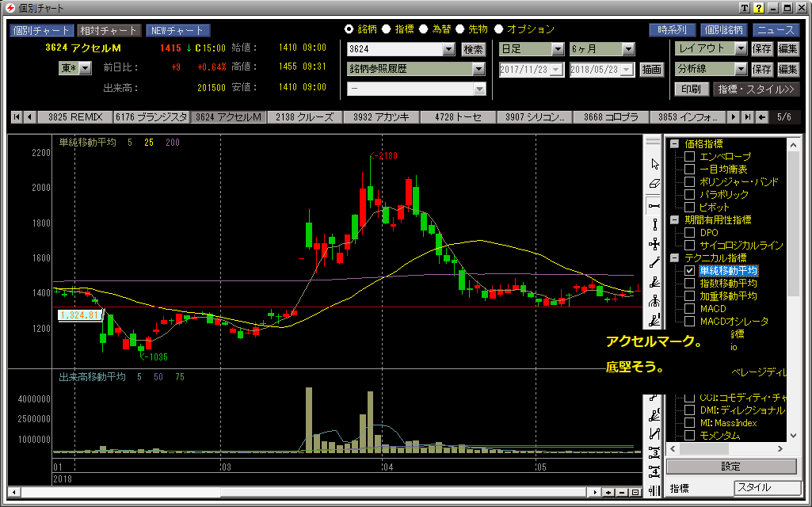Image resolution: width=812 pixels, height=507 pixels.
Task: Collapse the テクニカル指標 tree group
Action: click(x=674, y=258)
